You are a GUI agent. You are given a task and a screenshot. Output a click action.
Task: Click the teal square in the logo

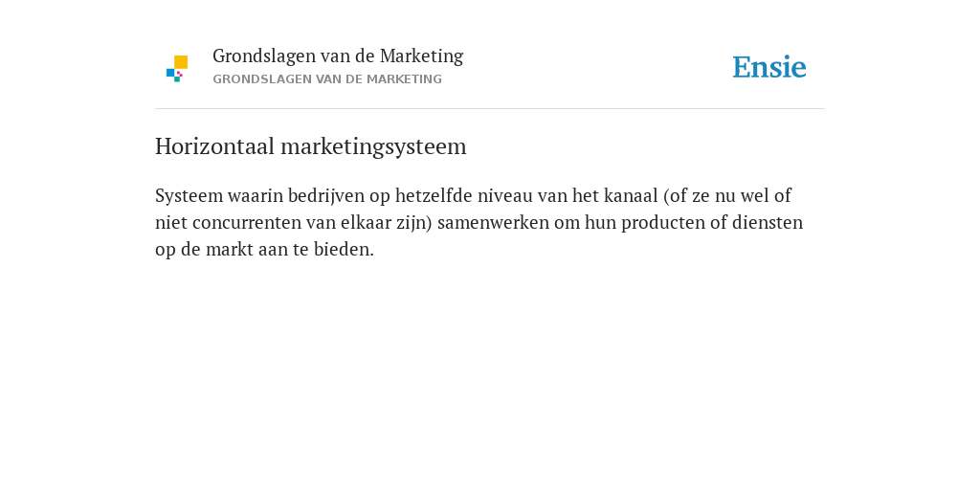click(x=177, y=79)
